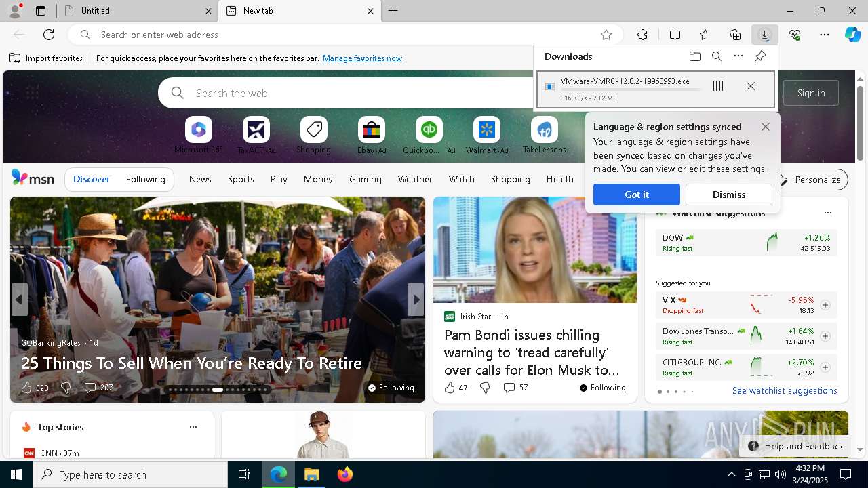Add Dow Jones Transportation to watchlist
The height and width of the screenshot is (488, 868).
[x=825, y=336]
